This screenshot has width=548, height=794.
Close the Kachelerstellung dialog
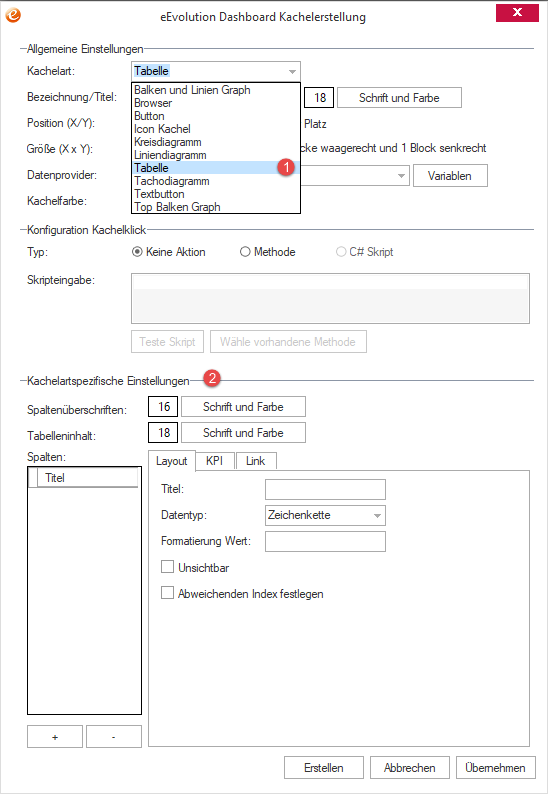[x=517, y=13]
